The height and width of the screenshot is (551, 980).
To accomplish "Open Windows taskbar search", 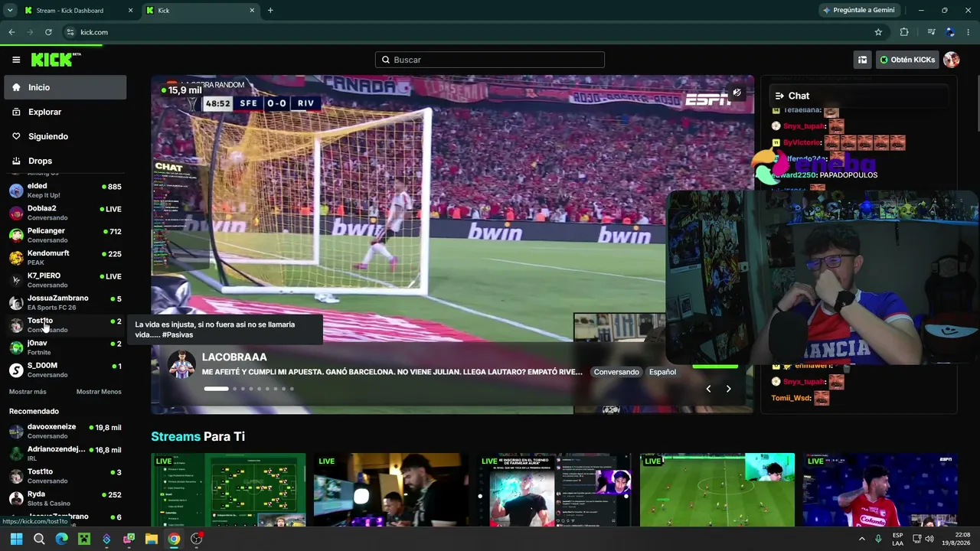I will point(39,539).
